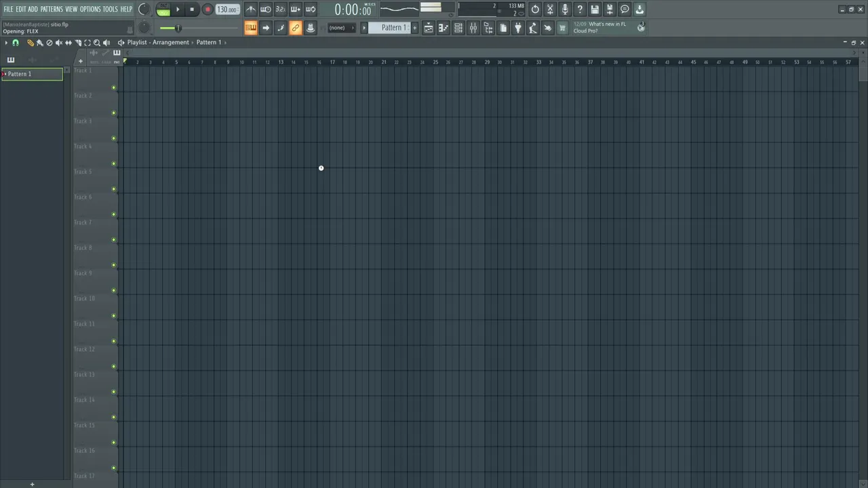Click the Play button
This screenshot has width=868, height=488.
(178, 9)
